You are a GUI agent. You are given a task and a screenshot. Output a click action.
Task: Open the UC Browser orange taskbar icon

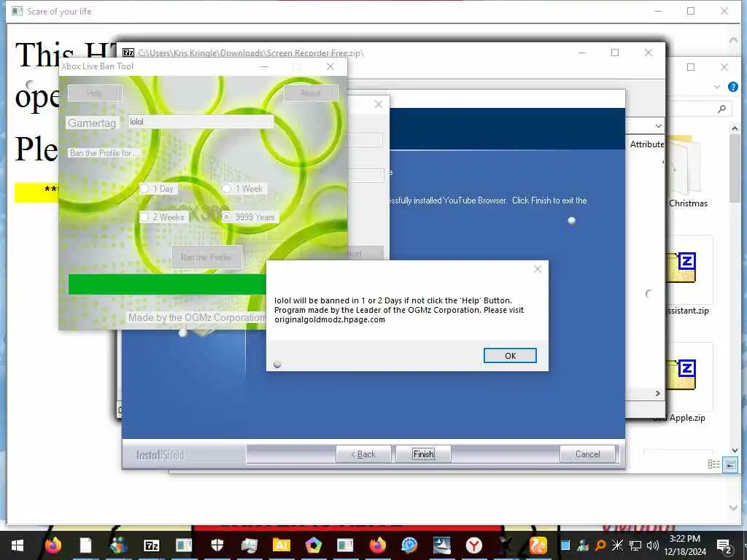coord(538,545)
